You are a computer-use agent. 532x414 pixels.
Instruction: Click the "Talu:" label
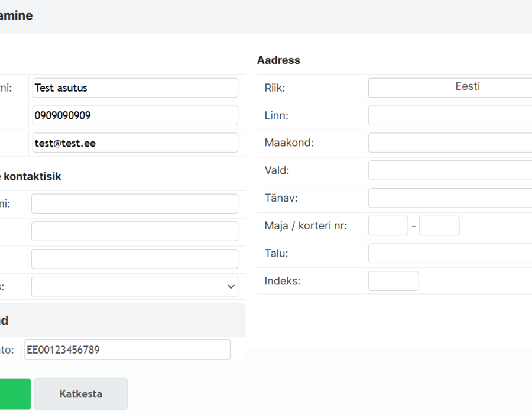pos(277,253)
